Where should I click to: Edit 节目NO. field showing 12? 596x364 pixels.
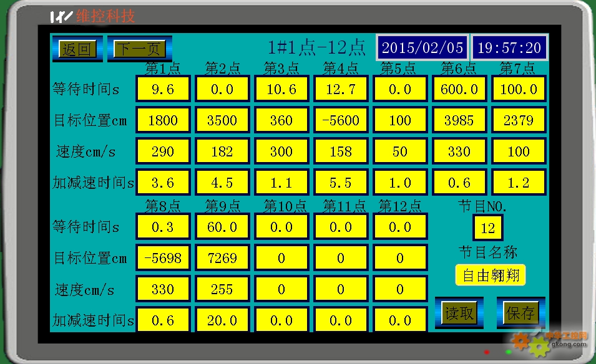[488, 228]
